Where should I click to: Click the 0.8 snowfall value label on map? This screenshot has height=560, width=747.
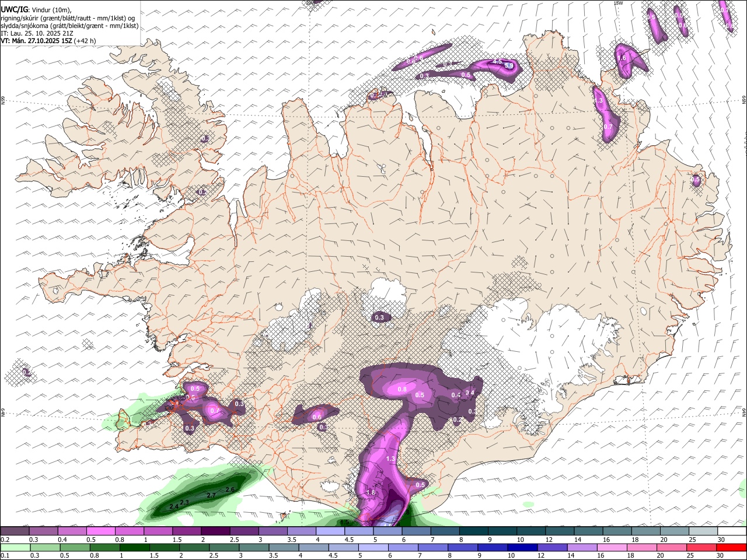[x=402, y=389]
